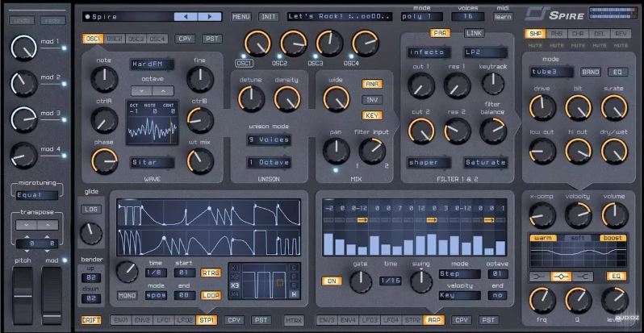Toggle the INV button in the Mix section
644x333 pixels.
click(x=372, y=100)
